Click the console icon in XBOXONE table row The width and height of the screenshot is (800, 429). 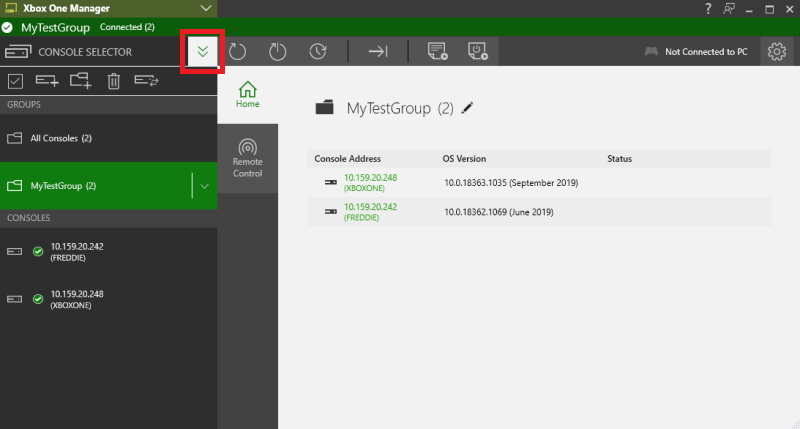(x=331, y=182)
